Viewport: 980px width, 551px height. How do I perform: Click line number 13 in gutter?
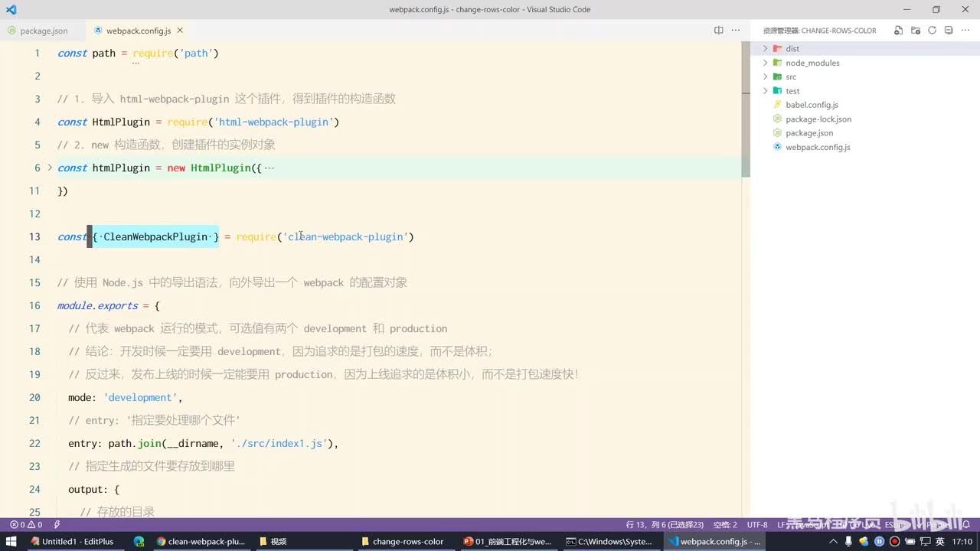[x=34, y=236]
